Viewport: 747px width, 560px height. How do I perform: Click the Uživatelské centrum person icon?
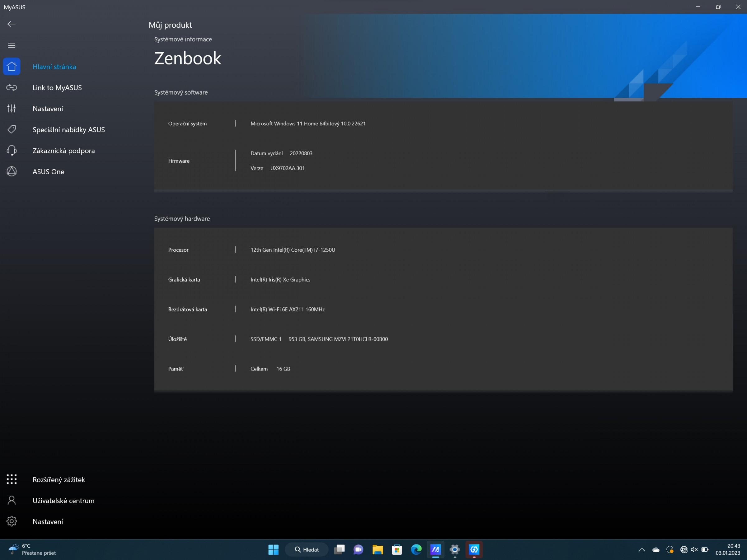12,500
